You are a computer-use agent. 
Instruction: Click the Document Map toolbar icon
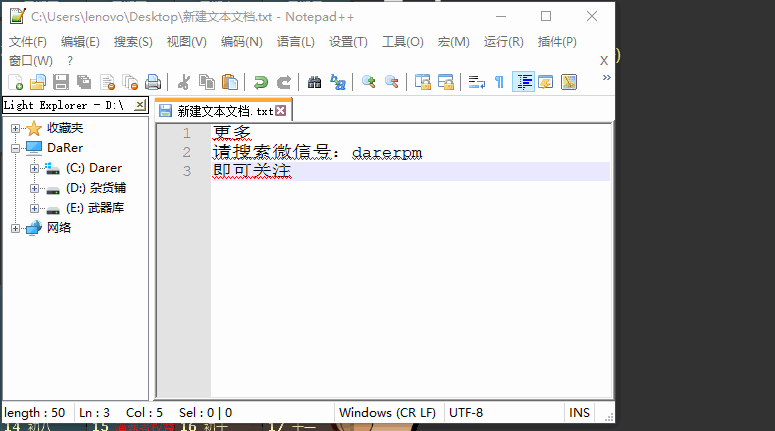coord(569,82)
